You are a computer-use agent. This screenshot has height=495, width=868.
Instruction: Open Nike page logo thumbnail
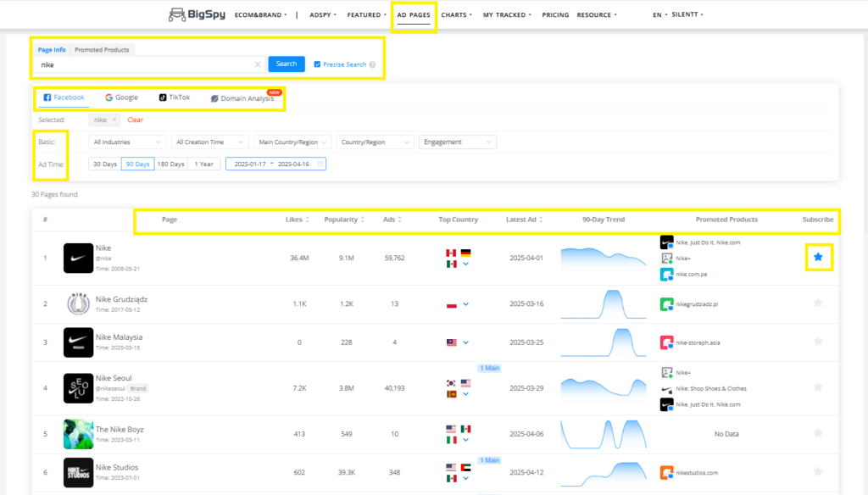[78, 258]
